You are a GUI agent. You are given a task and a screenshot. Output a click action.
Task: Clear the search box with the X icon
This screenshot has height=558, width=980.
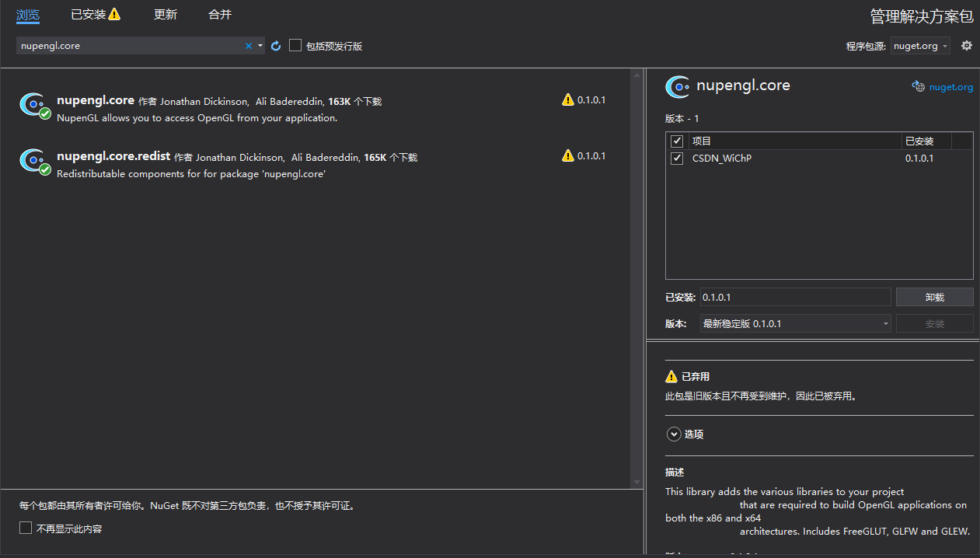click(x=248, y=45)
